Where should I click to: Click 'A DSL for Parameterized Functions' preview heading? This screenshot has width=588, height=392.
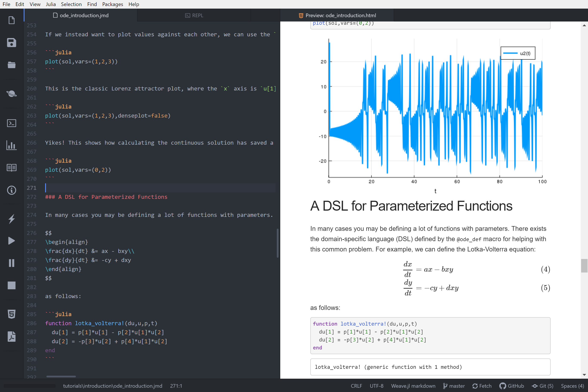pos(411,206)
